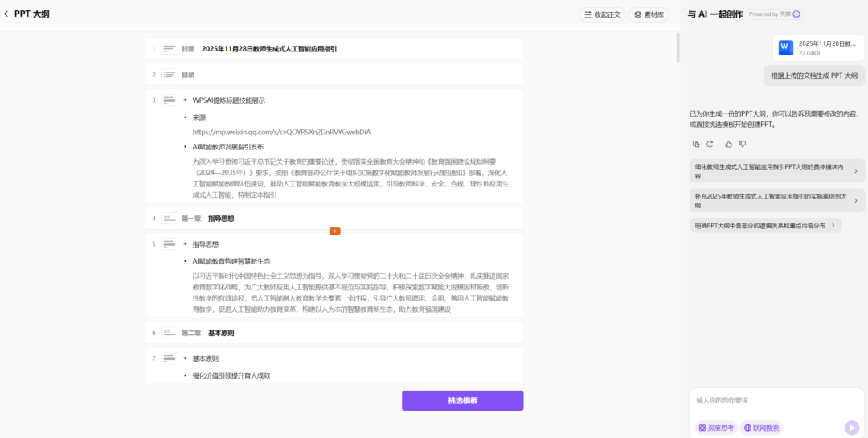This screenshot has width=868, height=438.
Task: Click the AI赋能教育构建智慧新生态 bullet
Action: pos(231,261)
